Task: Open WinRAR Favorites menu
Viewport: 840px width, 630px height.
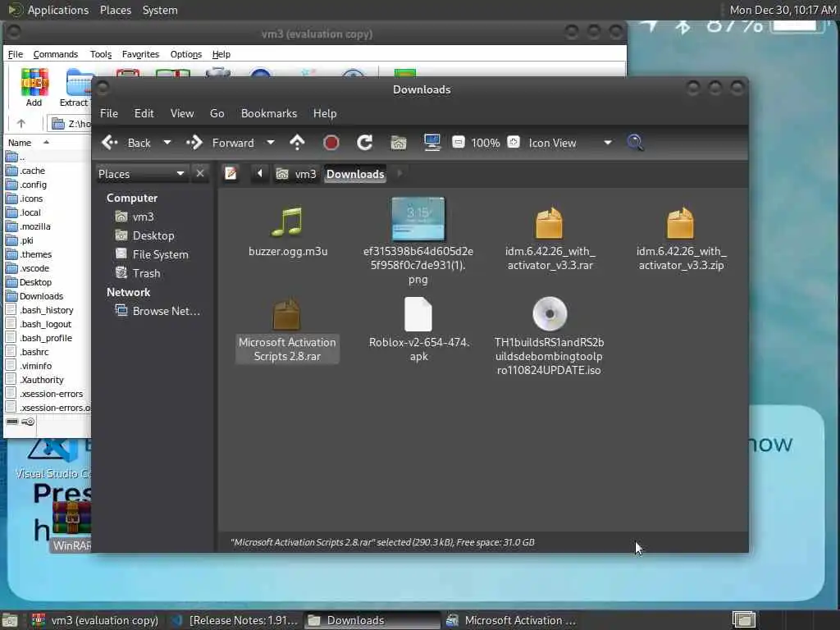Action: (x=140, y=54)
